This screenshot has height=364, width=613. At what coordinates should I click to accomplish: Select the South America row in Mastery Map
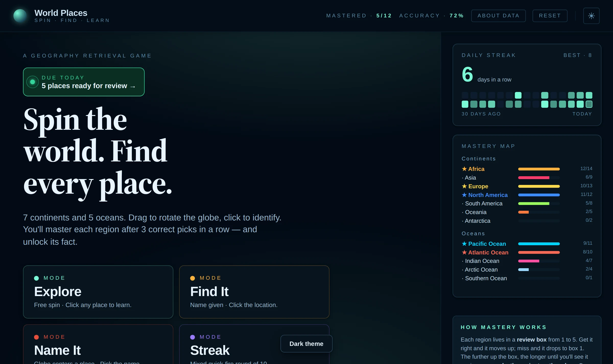(527, 204)
